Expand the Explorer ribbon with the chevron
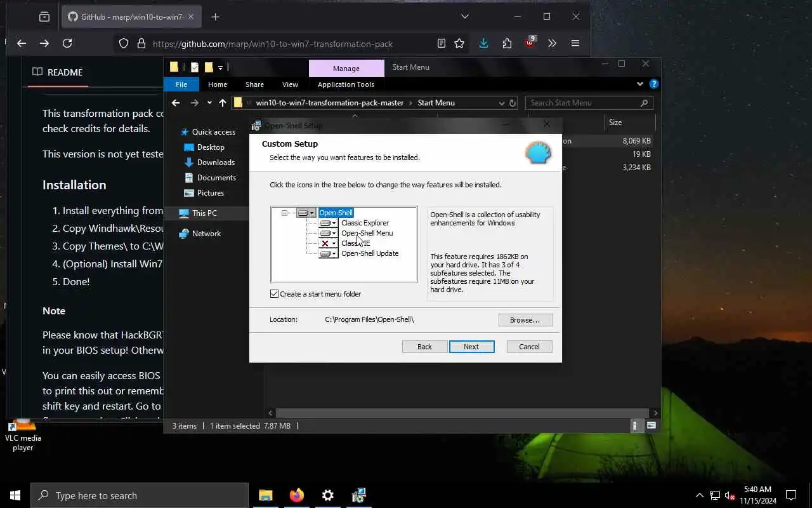The height and width of the screenshot is (508, 812). pyautogui.click(x=639, y=84)
